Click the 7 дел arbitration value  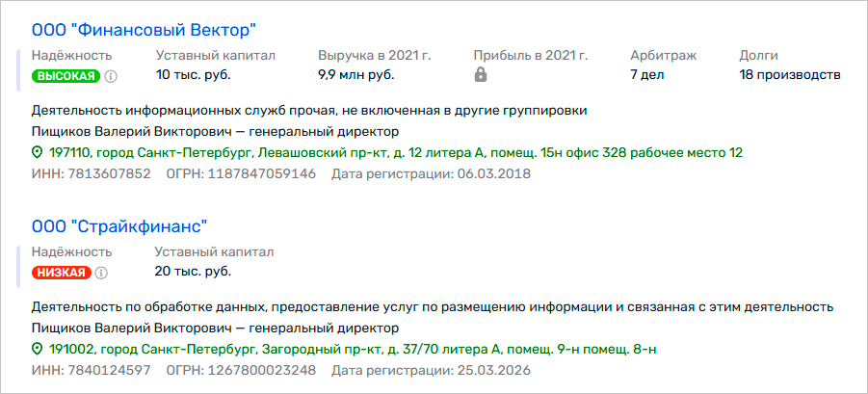(x=647, y=75)
